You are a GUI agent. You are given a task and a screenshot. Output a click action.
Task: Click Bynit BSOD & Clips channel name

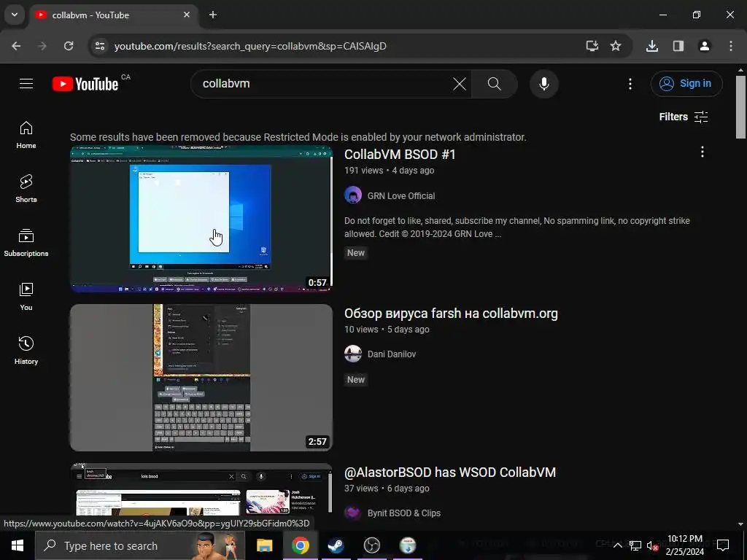tap(403, 513)
